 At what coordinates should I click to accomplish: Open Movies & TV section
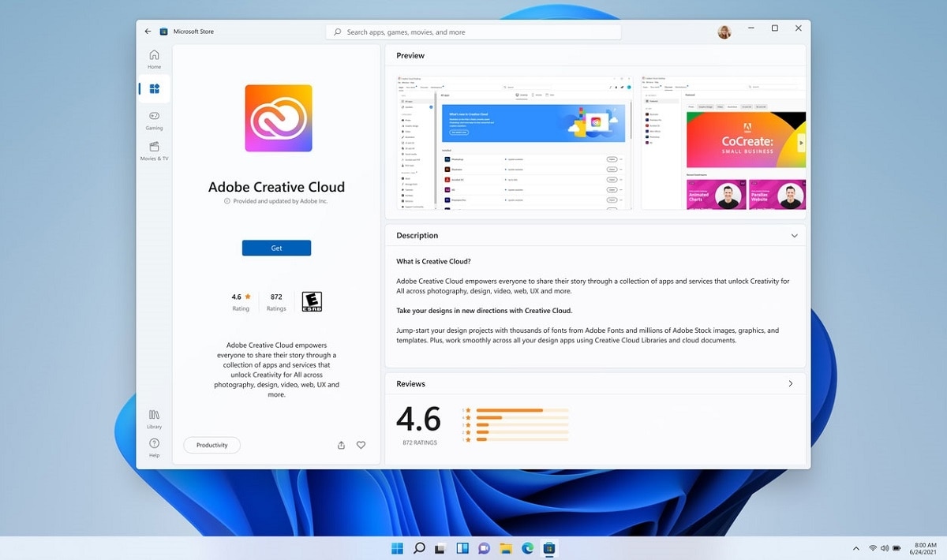(x=154, y=151)
